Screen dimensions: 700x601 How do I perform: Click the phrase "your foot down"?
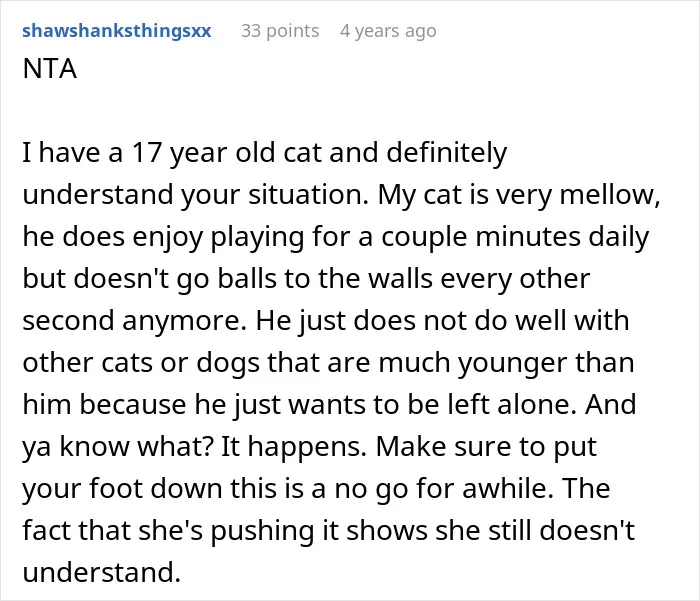tap(122, 488)
